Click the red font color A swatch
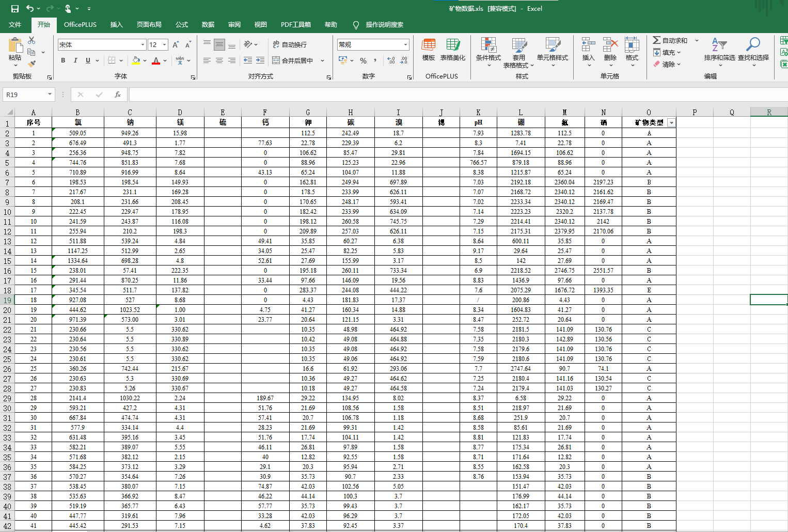The image size is (788, 532). click(x=156, y=60)
